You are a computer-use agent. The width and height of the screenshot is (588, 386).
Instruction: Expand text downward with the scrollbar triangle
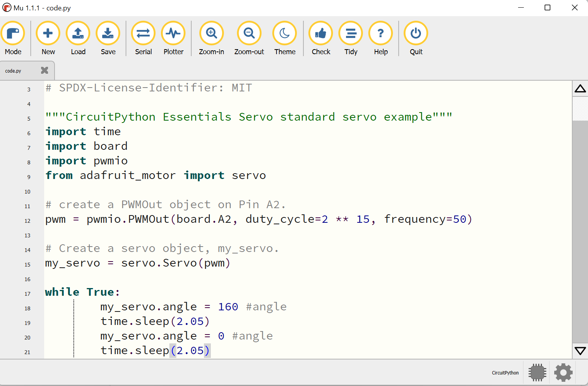[x=580, y=350]
